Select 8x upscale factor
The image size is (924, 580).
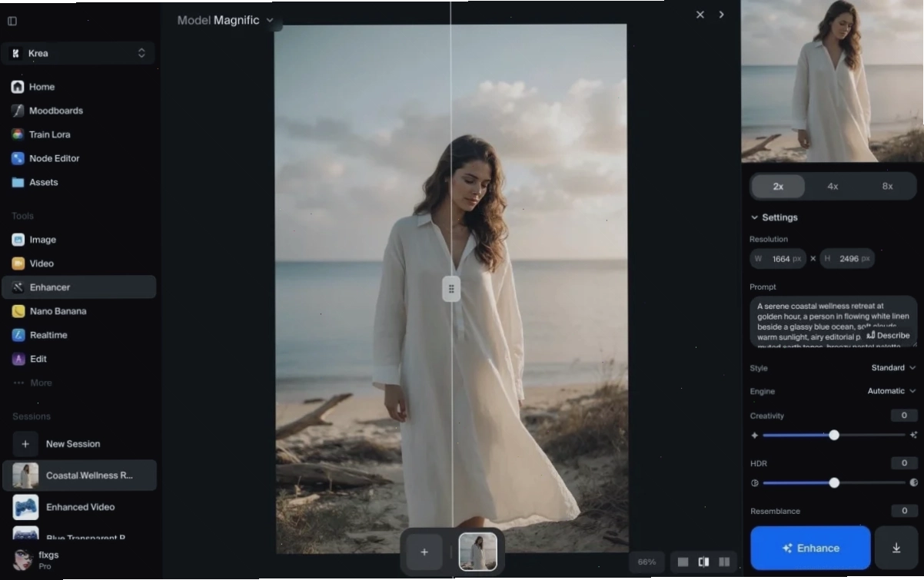(x=887, y=187)
